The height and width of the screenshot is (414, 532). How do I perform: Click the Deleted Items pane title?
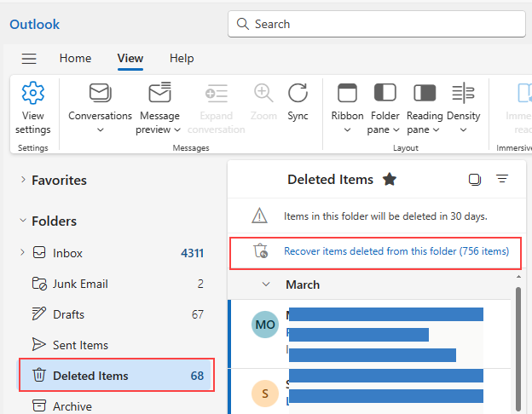(331, 180)
